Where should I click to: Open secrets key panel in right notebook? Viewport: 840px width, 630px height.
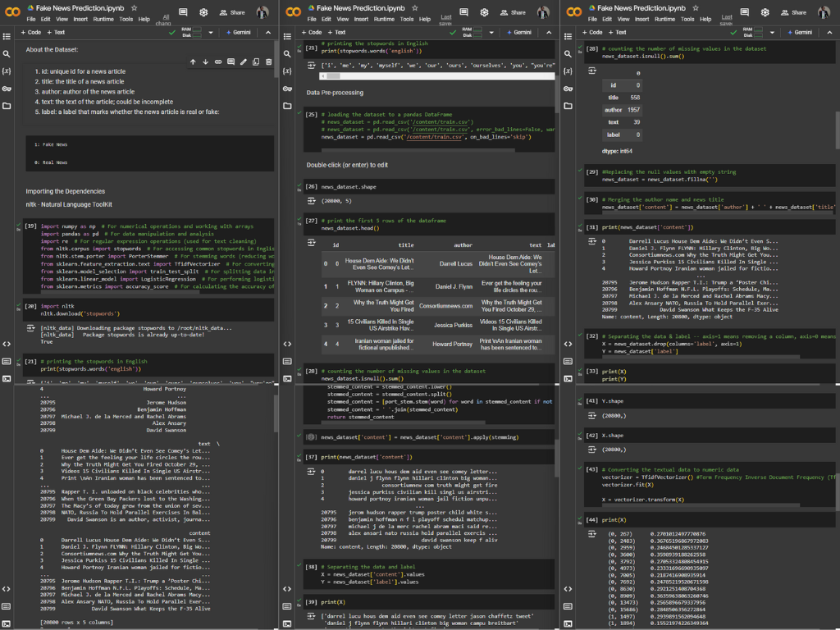coord(568,89)
